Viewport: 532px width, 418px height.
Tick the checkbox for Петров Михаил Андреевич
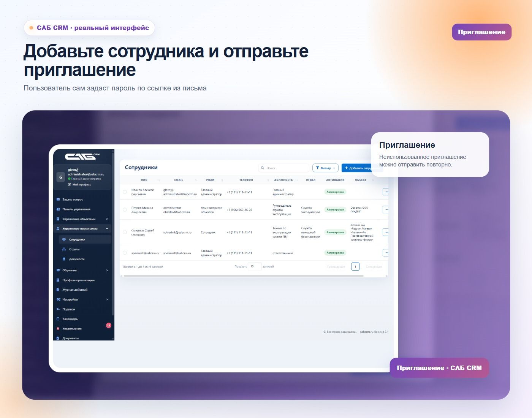(x=125, y=210)
